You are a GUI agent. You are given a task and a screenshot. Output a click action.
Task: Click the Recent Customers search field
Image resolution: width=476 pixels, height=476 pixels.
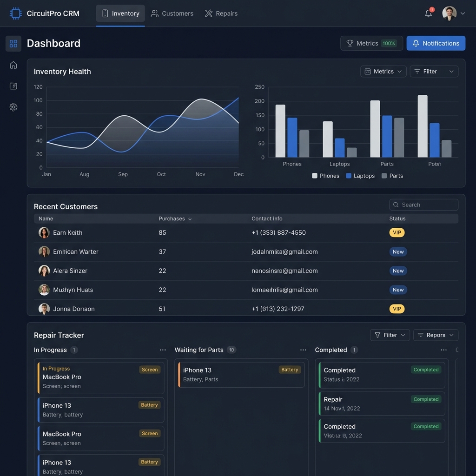(423, 205)
